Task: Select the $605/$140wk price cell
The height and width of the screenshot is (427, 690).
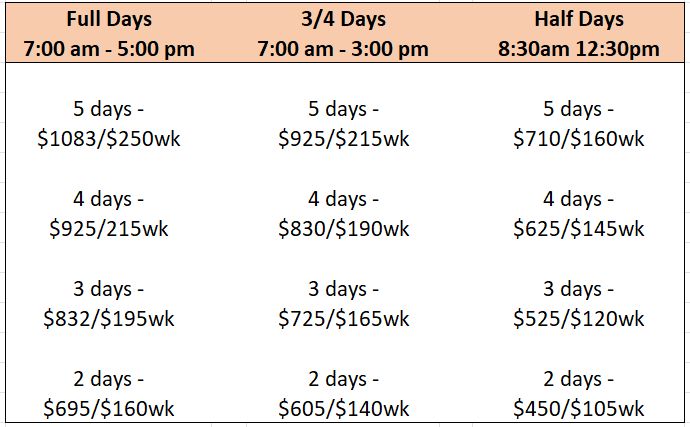Action: (344, 408)
